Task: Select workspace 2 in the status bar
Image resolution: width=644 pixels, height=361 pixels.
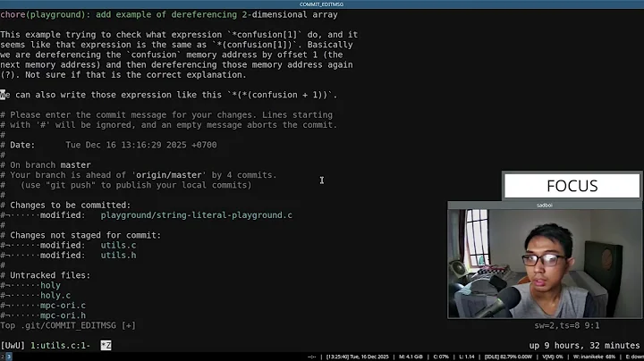Action: [2, 357]
